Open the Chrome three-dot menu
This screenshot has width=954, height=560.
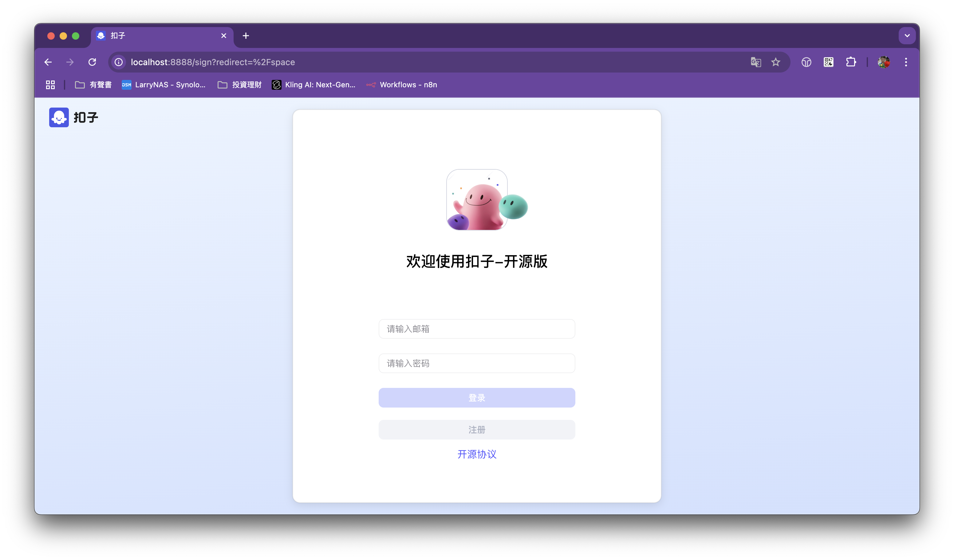pyautogui.click(x=906, y=62)
